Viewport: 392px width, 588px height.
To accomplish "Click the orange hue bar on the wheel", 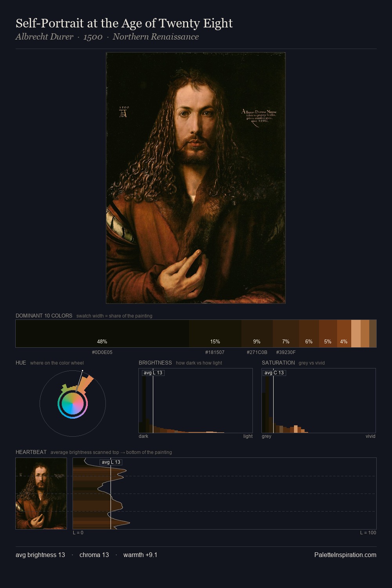I will 85,384.
